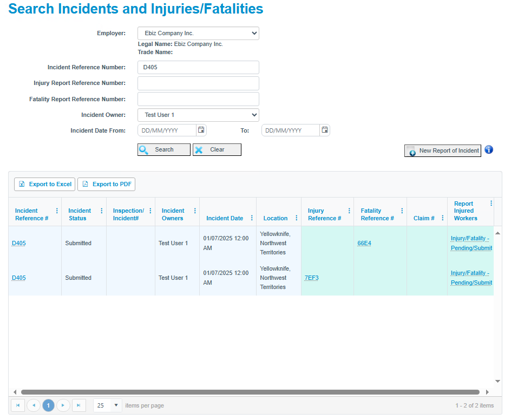The width and height of the screenshot is (511, 420).
Task: Click the Search button
Action: tap(164, 149)
